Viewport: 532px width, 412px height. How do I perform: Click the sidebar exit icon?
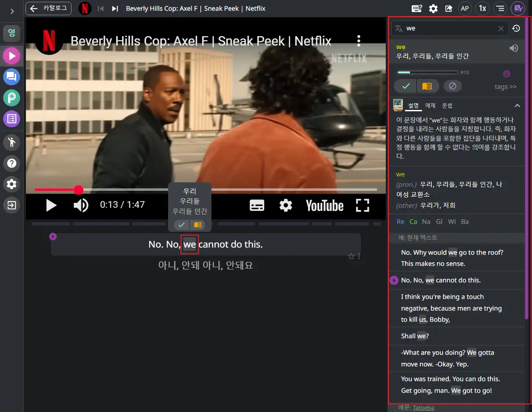[x=12, y=205]
